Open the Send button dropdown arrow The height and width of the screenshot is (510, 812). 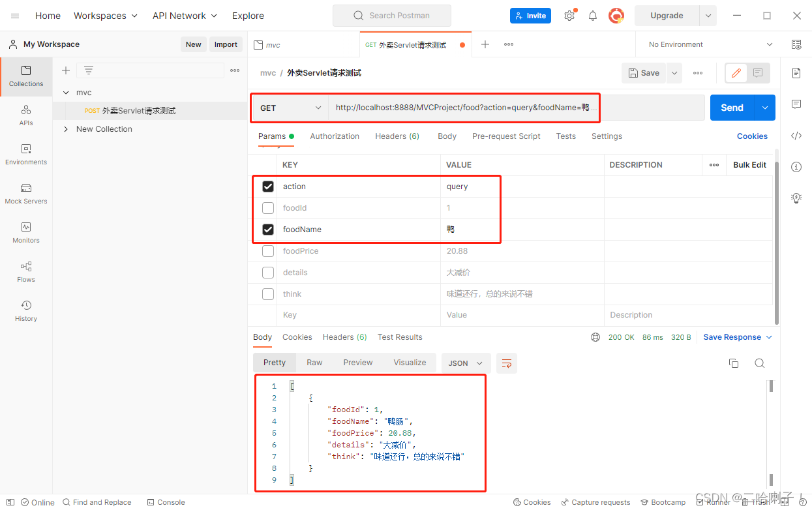764,108
